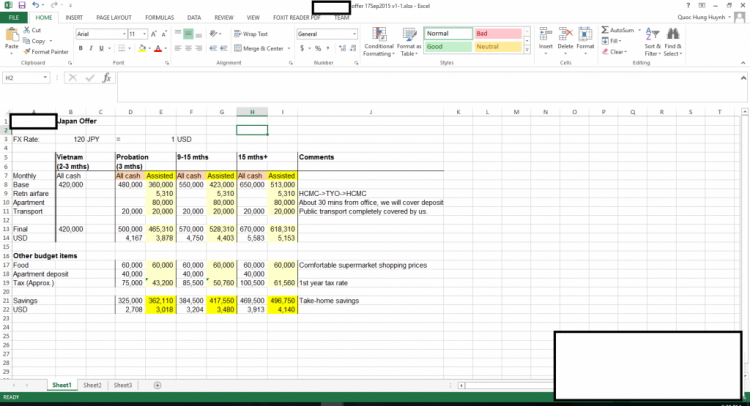Viewport: 750px width, 406px height.
Task: Click the Decrease Decimal icon
Action: [353, 48]
